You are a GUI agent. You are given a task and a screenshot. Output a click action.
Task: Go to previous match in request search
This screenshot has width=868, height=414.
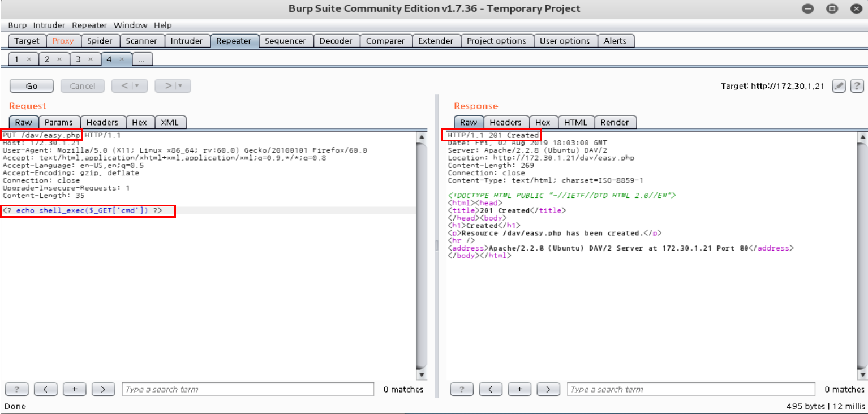click(x=45, y=389)
